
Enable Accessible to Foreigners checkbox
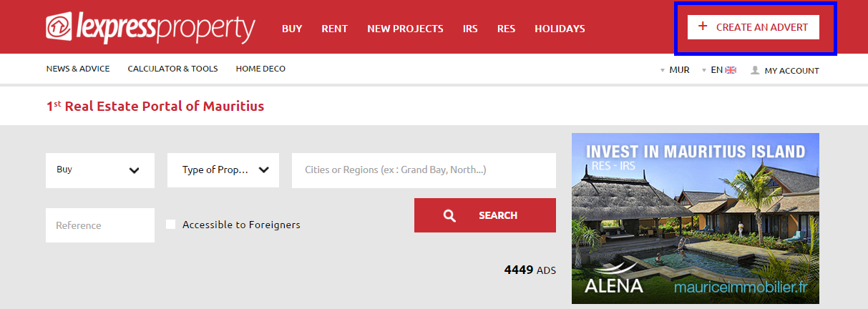point(170,224)
